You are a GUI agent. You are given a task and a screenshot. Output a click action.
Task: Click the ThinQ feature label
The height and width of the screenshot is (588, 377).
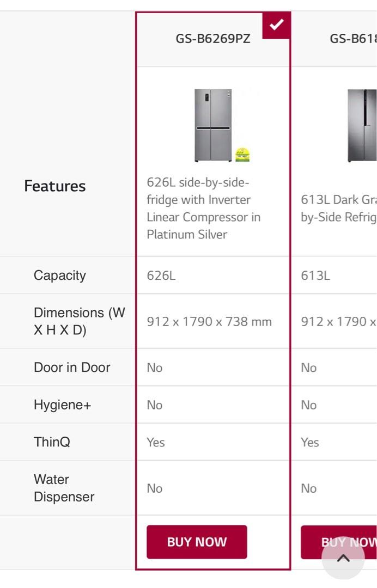51,442
